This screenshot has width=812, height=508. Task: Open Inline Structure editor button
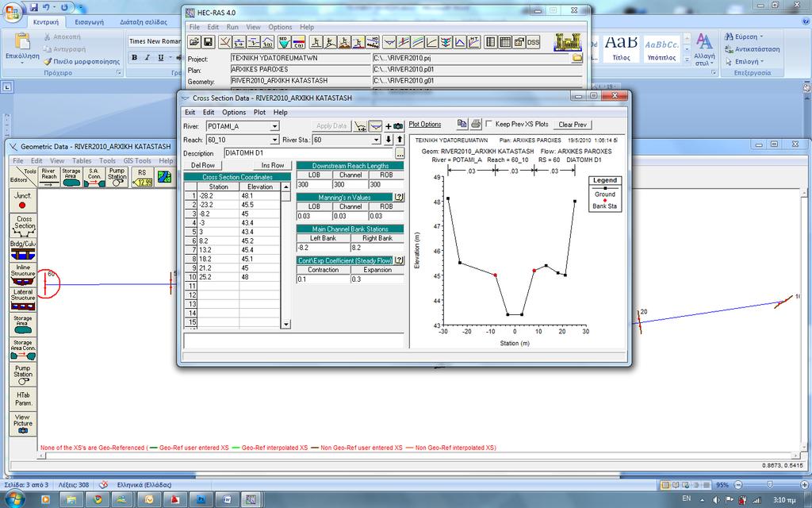(x=23, y=275)
